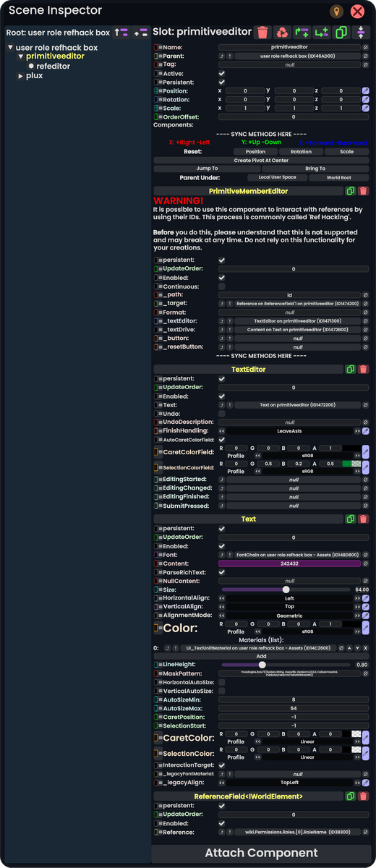Click the purple pencil icon for CaretColorField
Viewport: 376px width, 868px height.
pos(366,452)
